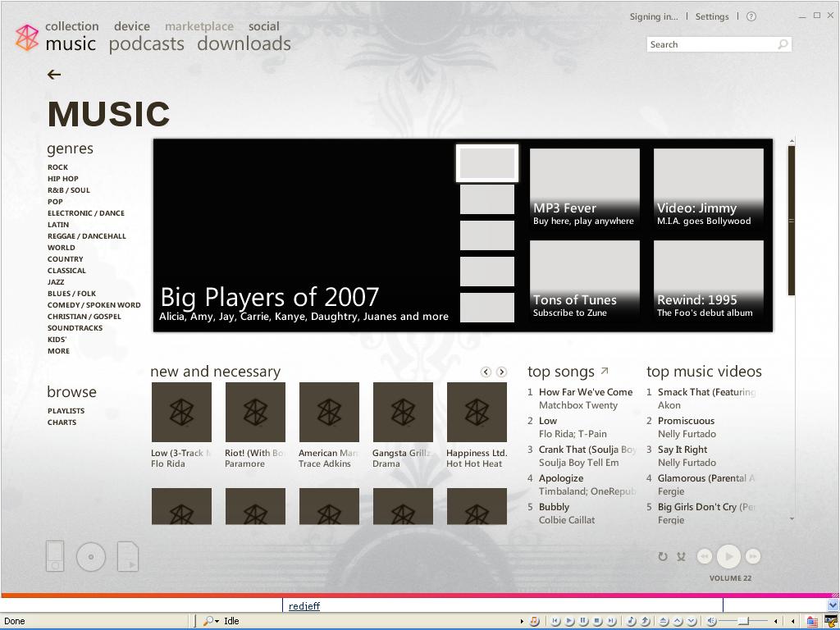Image resolution: width=840 pixels, height=630 pixels.
Task: Open the Settings link
Action: click(712, 16)
